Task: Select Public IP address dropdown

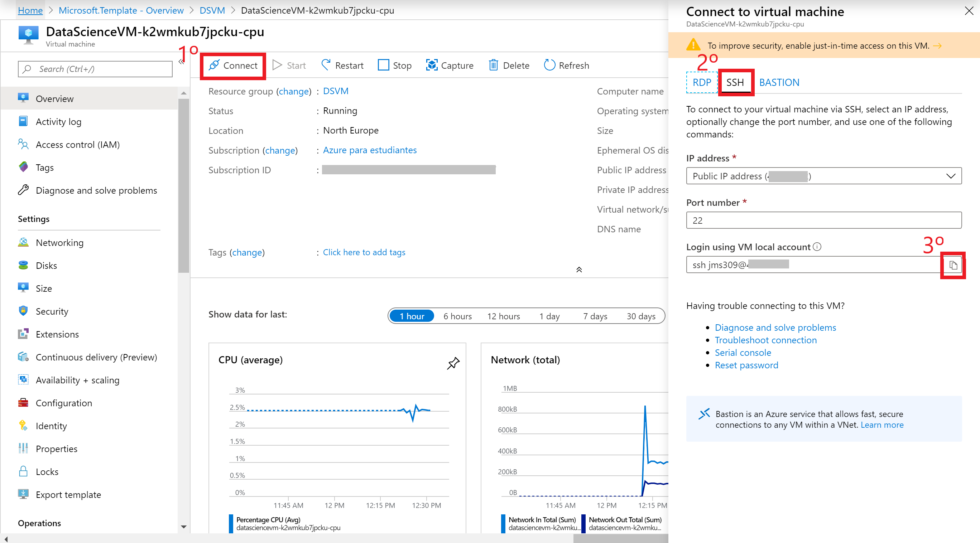Action: (824, 176)
